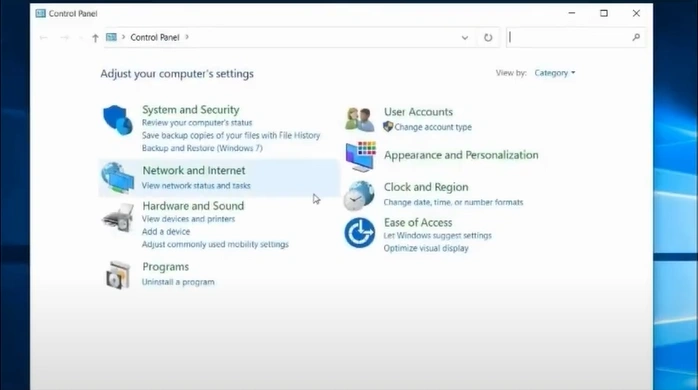
Task: Click Optimize visual display
Action: 426,248
